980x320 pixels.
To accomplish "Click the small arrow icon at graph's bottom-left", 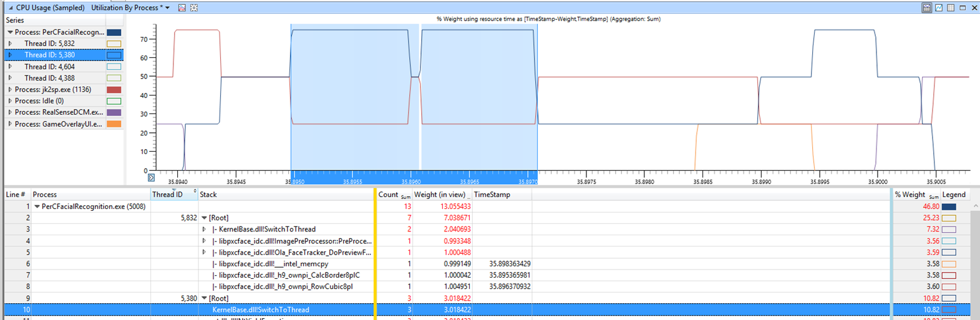I will coord(151,178).
